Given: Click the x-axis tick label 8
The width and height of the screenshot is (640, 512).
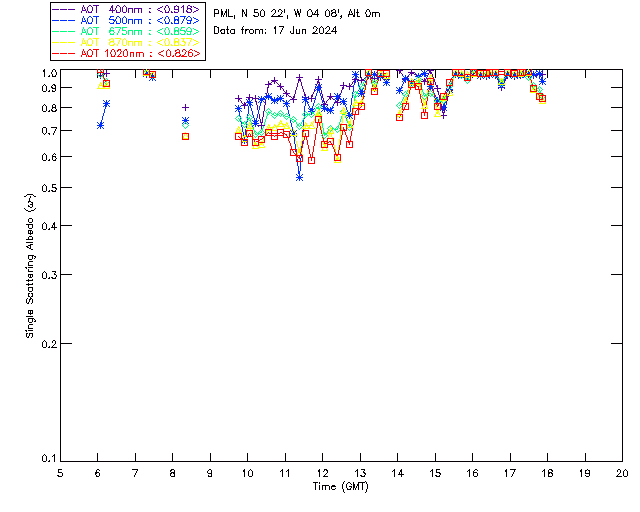Looking at the screenshot, I should (173, 473).
